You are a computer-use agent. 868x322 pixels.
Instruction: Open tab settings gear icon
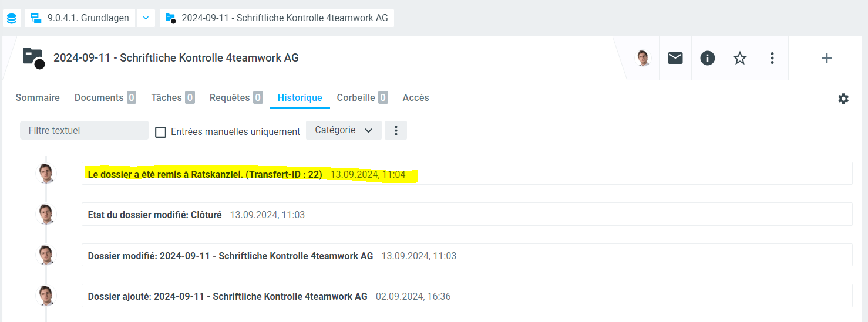(843, 99)
